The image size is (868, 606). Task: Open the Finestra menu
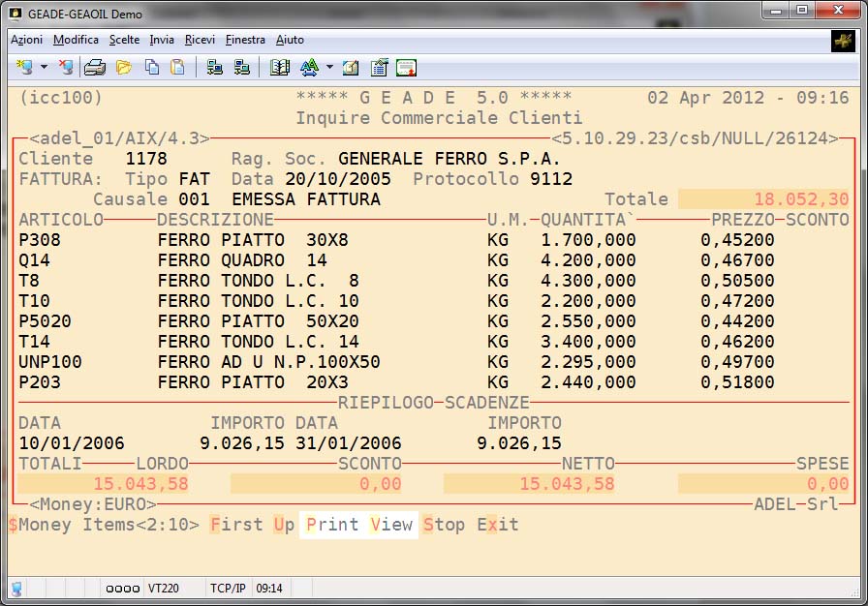(x=245, y=40)
